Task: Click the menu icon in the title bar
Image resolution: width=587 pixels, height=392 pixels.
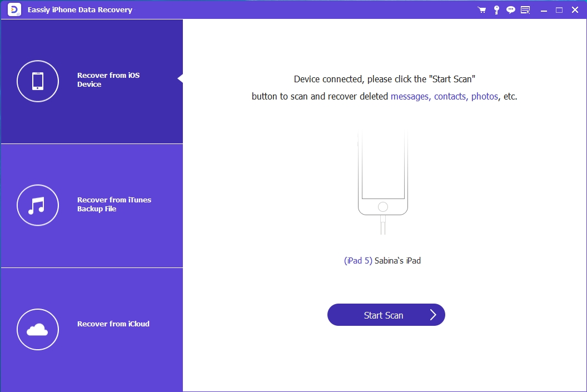Action: (525, 9)
